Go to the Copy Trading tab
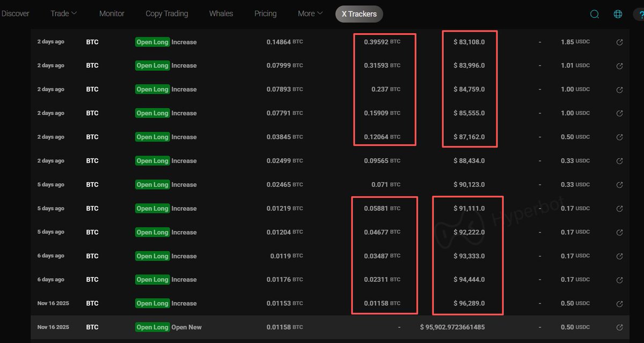 point(167,13)
